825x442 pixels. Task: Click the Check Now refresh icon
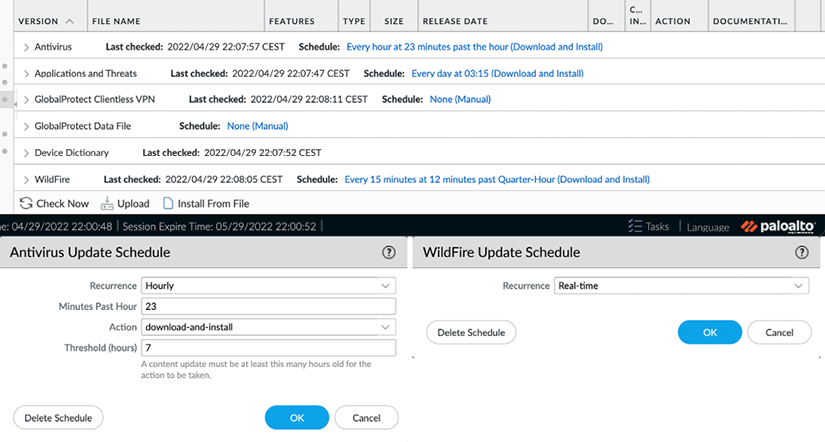26,203
